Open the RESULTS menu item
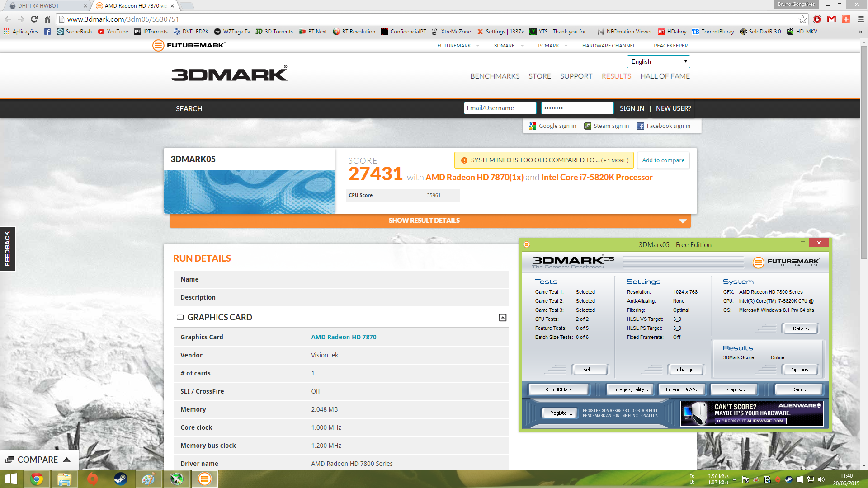 click(616, 76)
